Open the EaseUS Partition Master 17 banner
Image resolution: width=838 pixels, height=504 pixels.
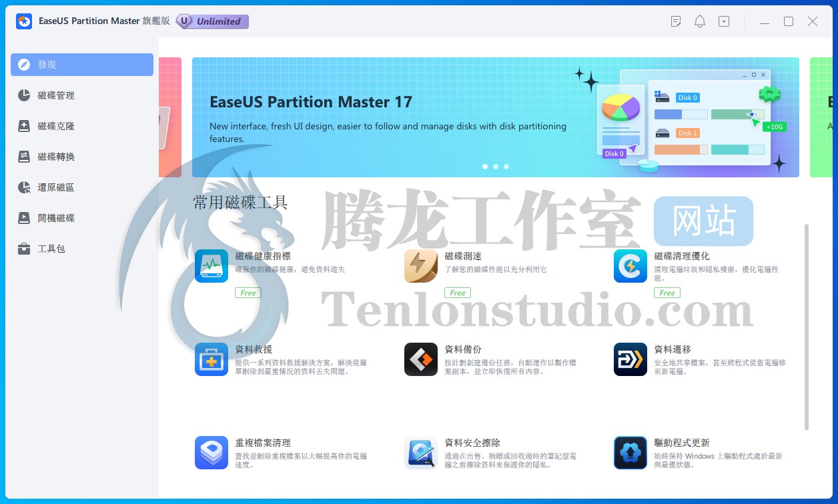pos(496,117)
